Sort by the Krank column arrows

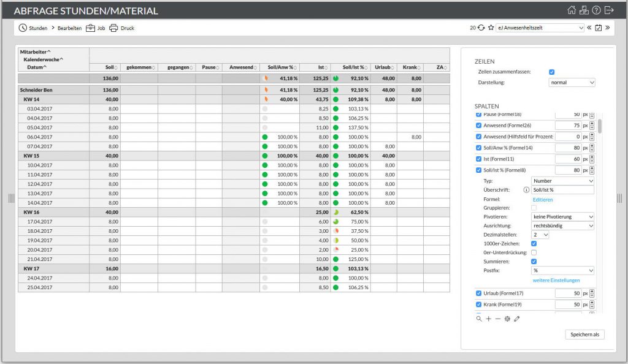pyautogui.click(x=419, y=67)
